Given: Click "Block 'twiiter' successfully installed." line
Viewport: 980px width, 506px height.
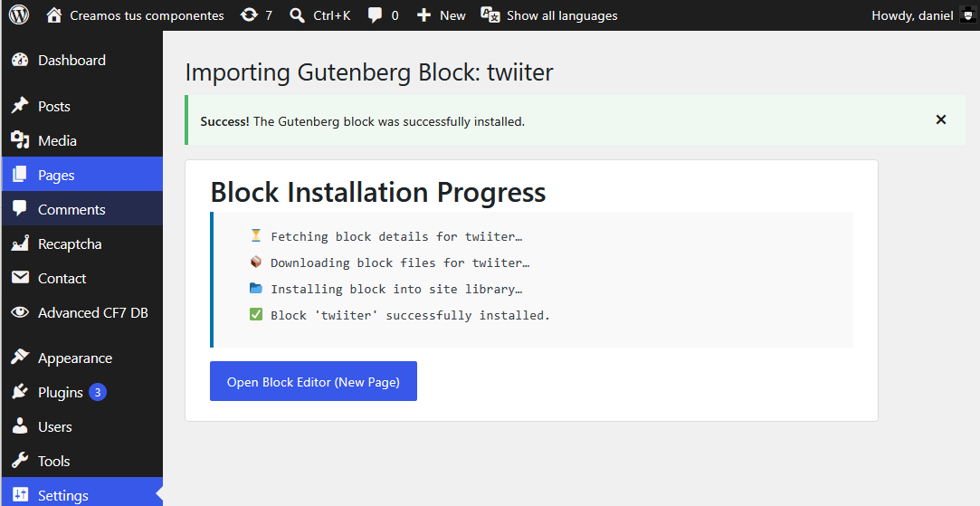Looking at the screenshot, I should click(410, 315).
